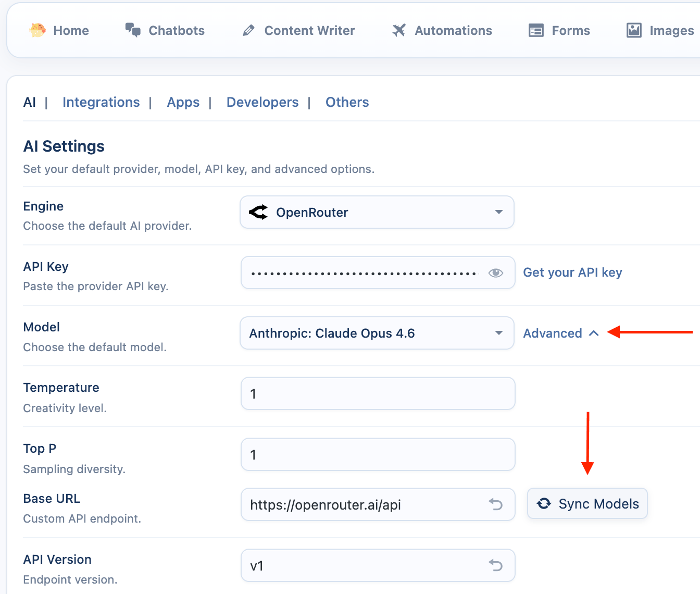The height and width of the screenshot is (594, 700).
Task: Collapse the Advanced settings section
Action: coord(561,333)
